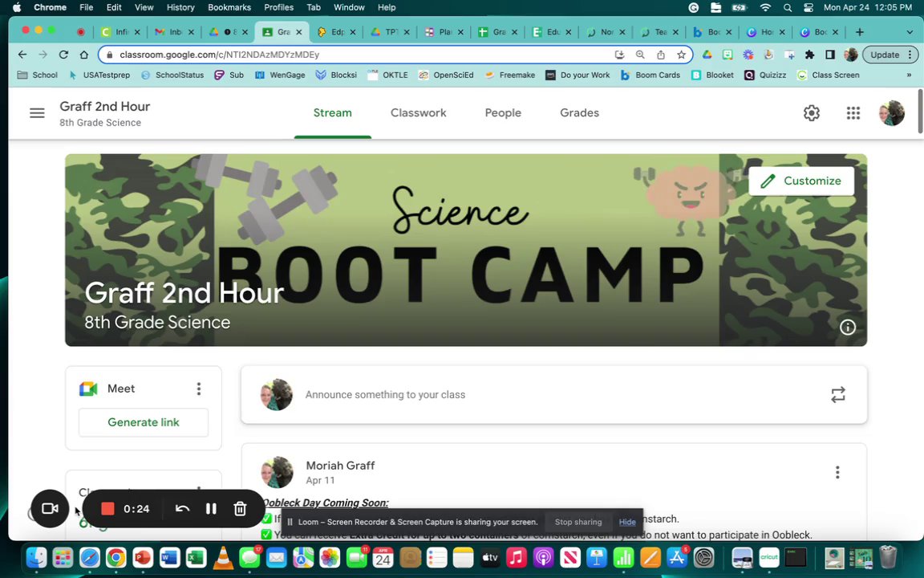Click the zoom magnifier icon in address bar
This screenshot has width=924, height=578.
[x=640, y=55]
